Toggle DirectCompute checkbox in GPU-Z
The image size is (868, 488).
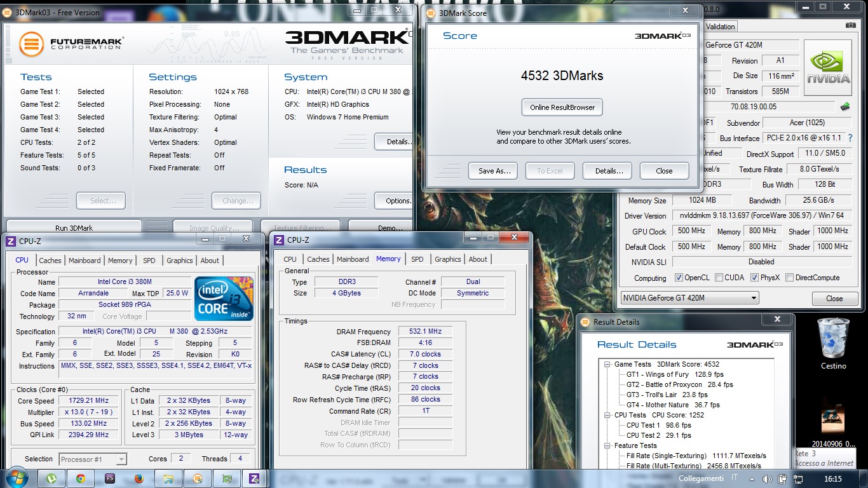click(x=789, y=278)
